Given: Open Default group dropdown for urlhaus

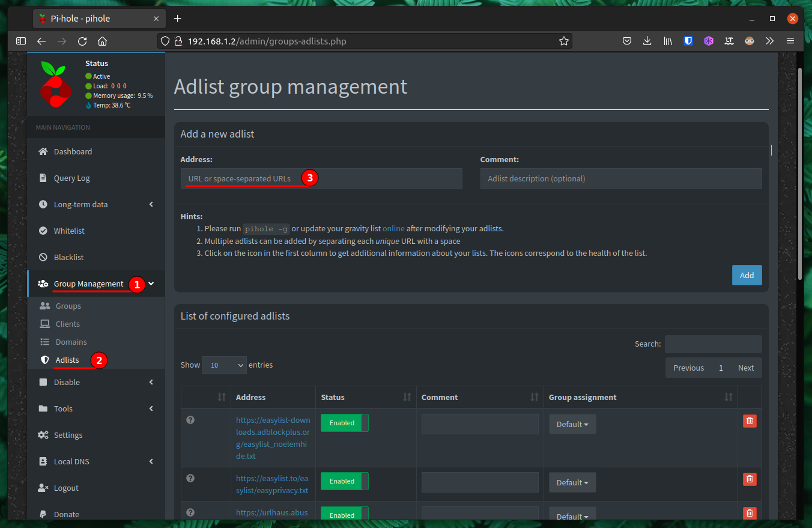Looking at the screenshot, I should 572,514.
